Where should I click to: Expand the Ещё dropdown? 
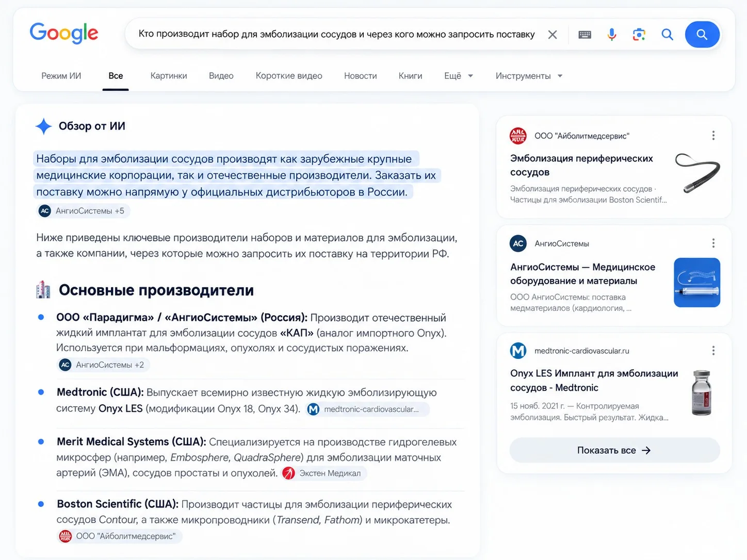(x=459, y=76)
